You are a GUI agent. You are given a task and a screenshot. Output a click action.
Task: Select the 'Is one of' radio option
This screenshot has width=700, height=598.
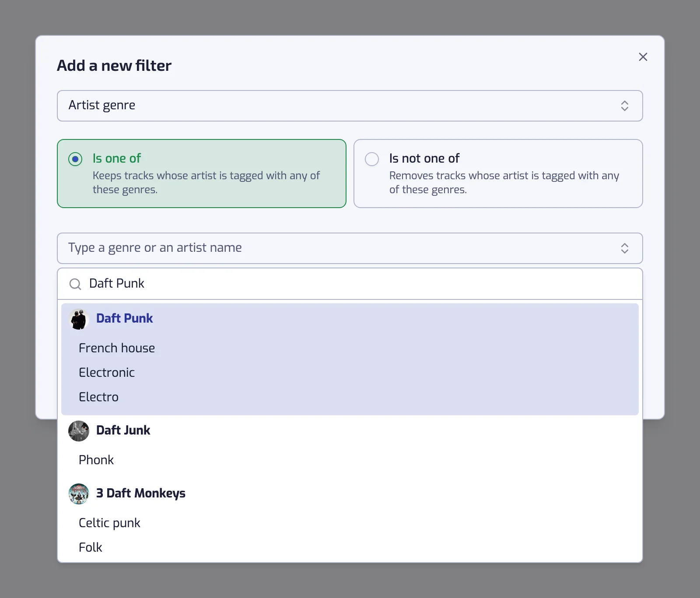(201, 174)
